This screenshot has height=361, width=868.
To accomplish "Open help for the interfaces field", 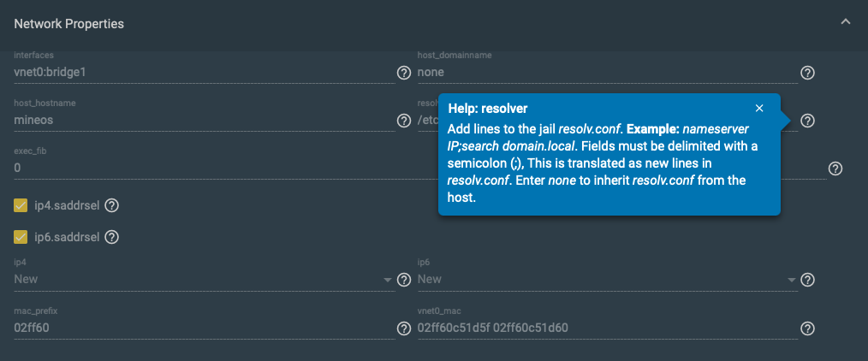I will [x=404, y=73].
